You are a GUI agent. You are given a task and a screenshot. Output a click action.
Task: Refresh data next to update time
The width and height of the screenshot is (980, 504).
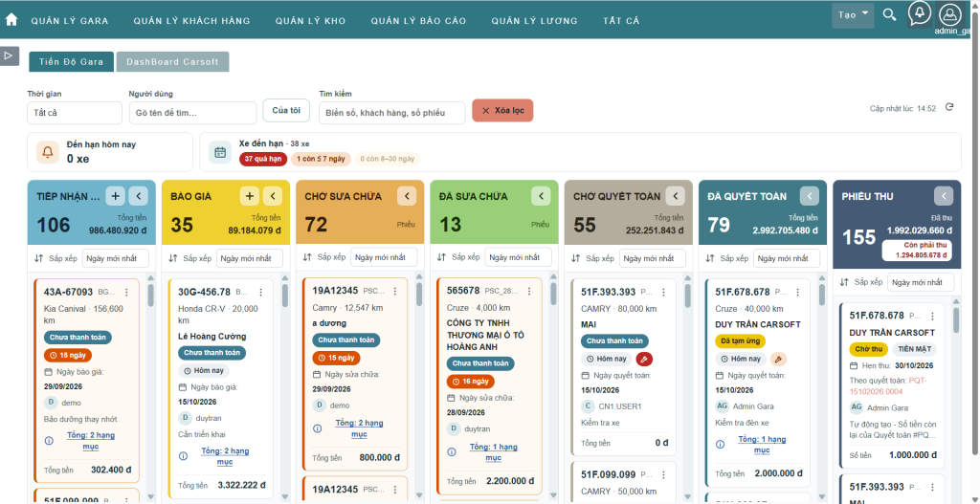coord(949,107)
